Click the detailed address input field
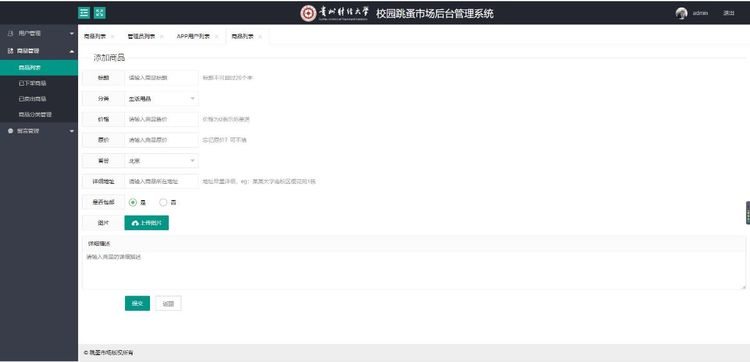 tap(161, 182)
